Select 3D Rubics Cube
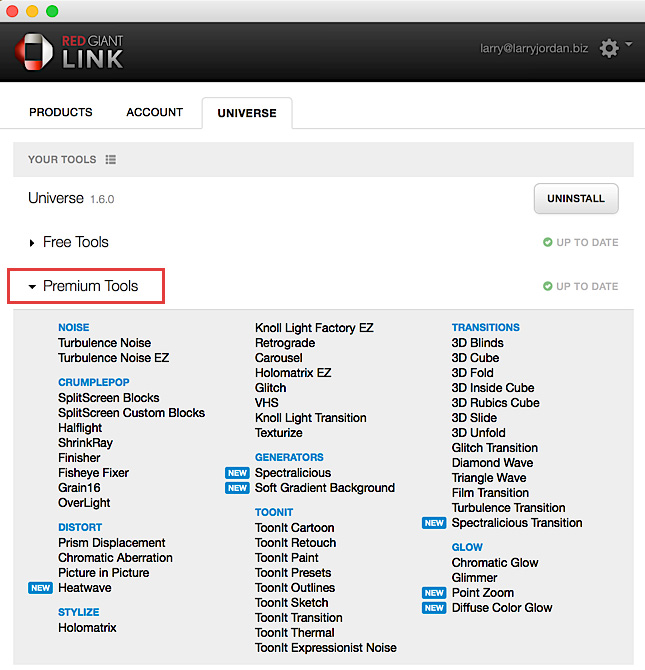The width and height of the screenshot is (645, 670). [496, 403]
